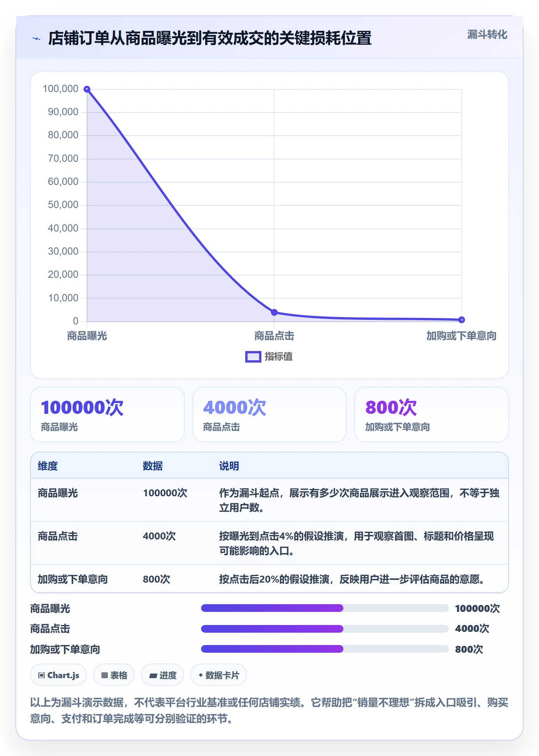Open the 表格 tag chip

tap(114, 675)
